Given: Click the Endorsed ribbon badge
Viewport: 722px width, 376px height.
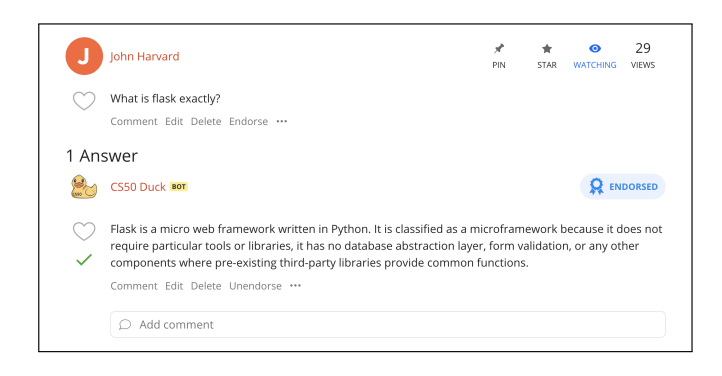Looking at the screenshot, I should click(x=623, y=187).
